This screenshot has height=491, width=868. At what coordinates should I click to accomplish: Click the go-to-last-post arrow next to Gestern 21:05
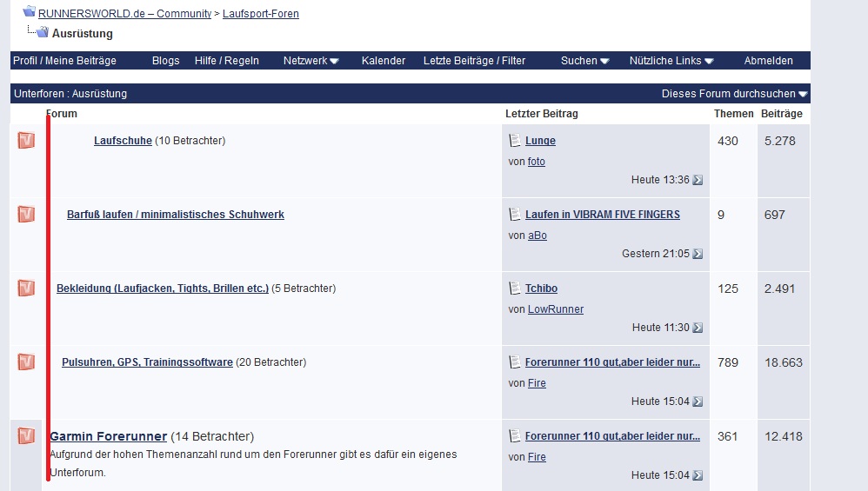698,254
